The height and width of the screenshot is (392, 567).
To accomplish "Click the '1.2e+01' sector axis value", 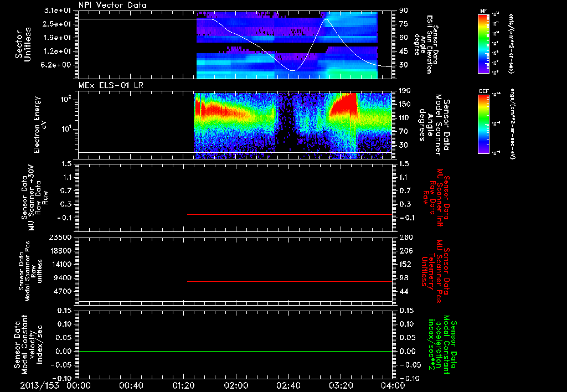I will click(x=58, y=51).
